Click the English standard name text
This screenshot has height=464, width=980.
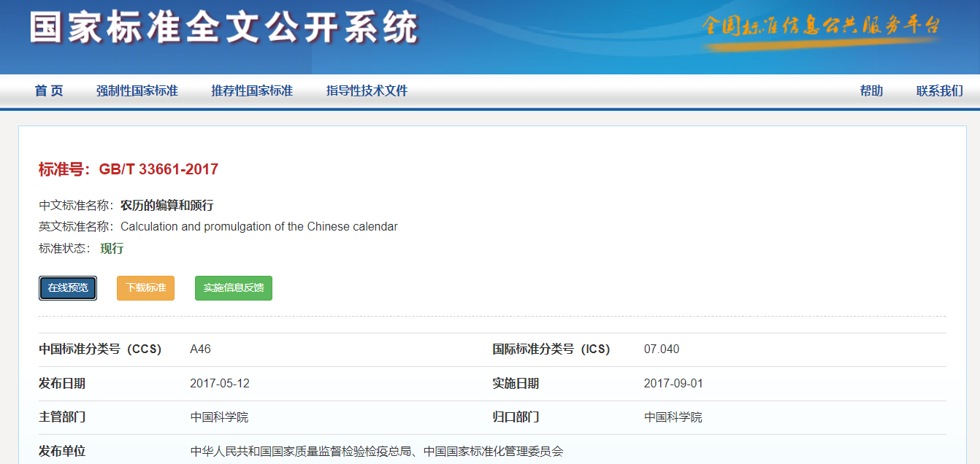[259, 227]
